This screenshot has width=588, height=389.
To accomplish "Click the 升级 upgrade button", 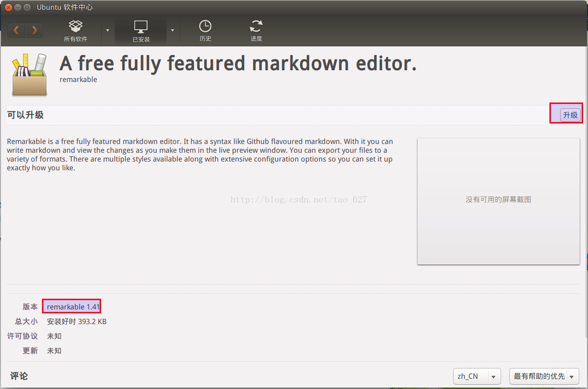I will point(570,115).
